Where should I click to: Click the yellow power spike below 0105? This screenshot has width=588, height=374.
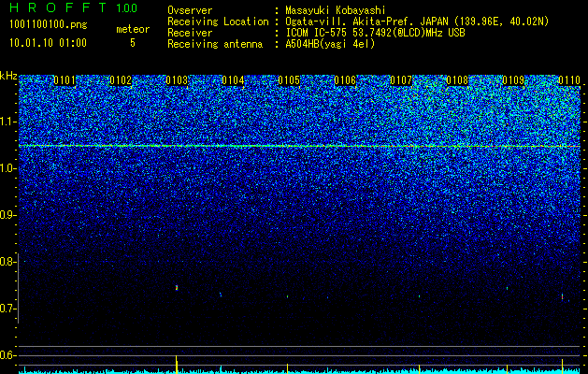[x=287, y=368]
